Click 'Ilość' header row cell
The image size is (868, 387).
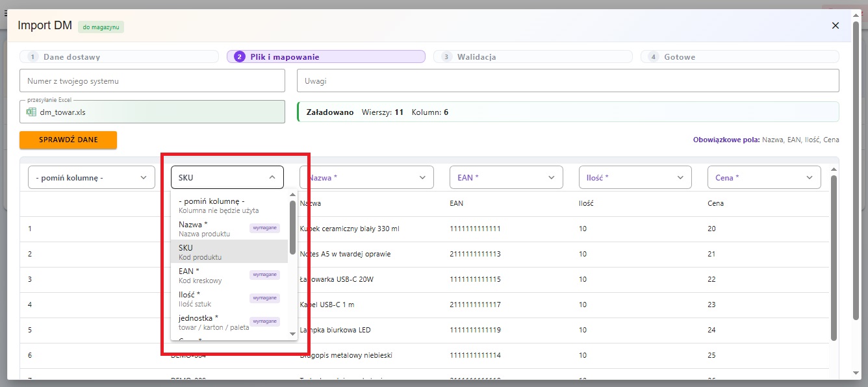click(586, 203)
